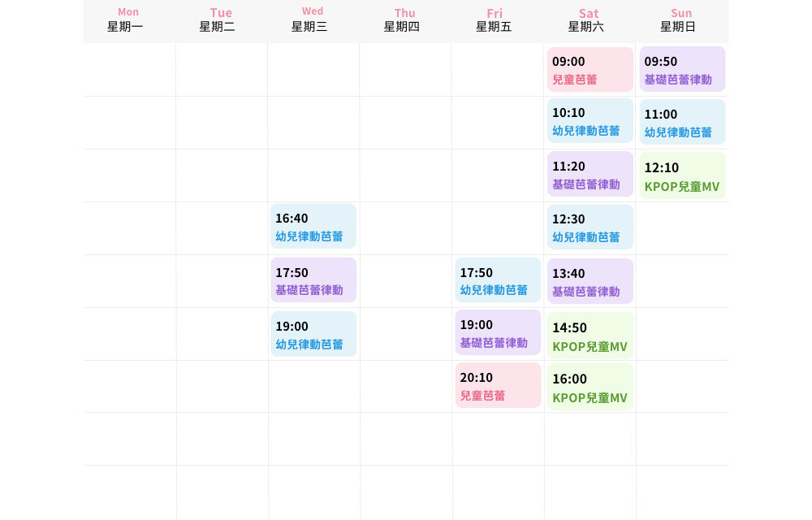Click the Sat 星期六 day header

click(x=589, y=20)
